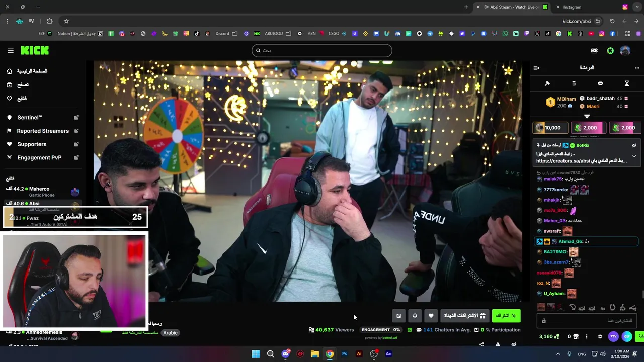644x362 pixels.
Task: Open a new browser tab
Action: click(x=466, y=7)
